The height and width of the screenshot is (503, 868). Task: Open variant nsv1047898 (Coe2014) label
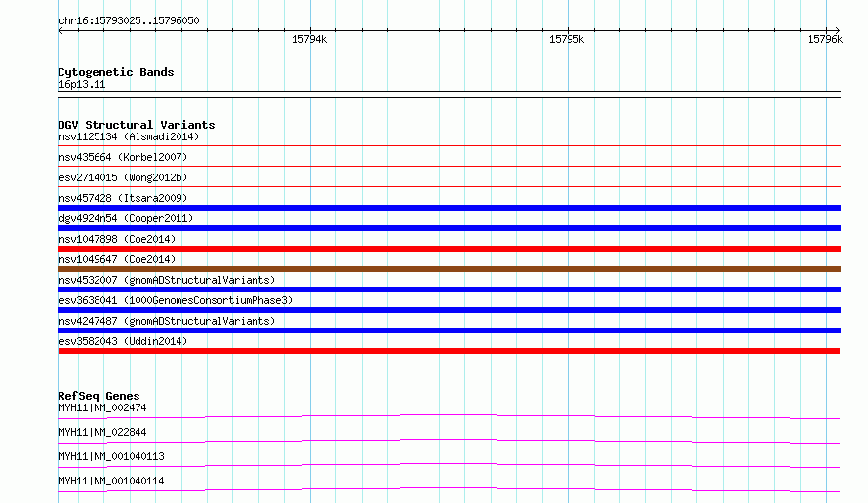click(x=117, y=239)
